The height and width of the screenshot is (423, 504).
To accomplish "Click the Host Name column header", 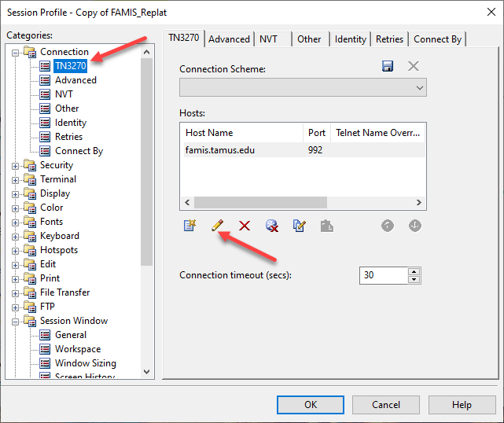I will [243, 133].
